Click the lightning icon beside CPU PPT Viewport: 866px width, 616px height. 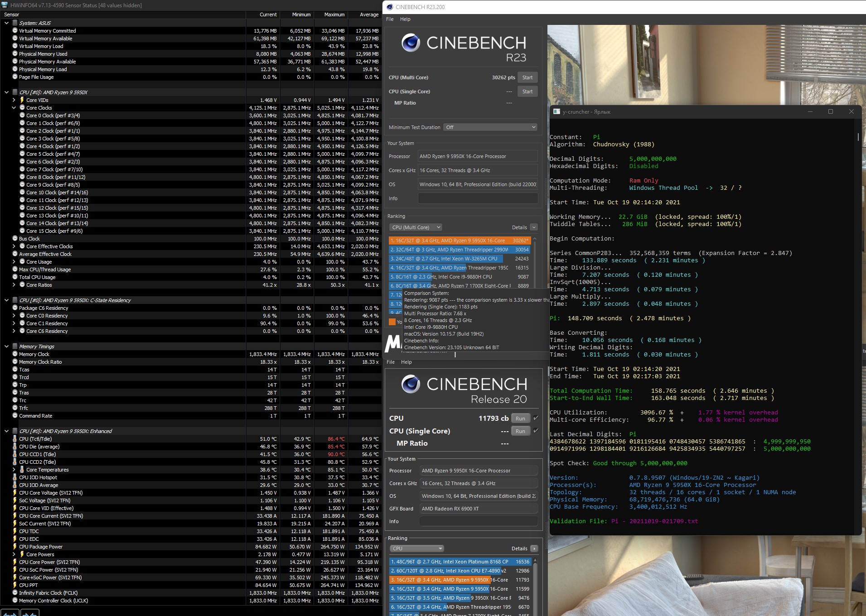15,585
